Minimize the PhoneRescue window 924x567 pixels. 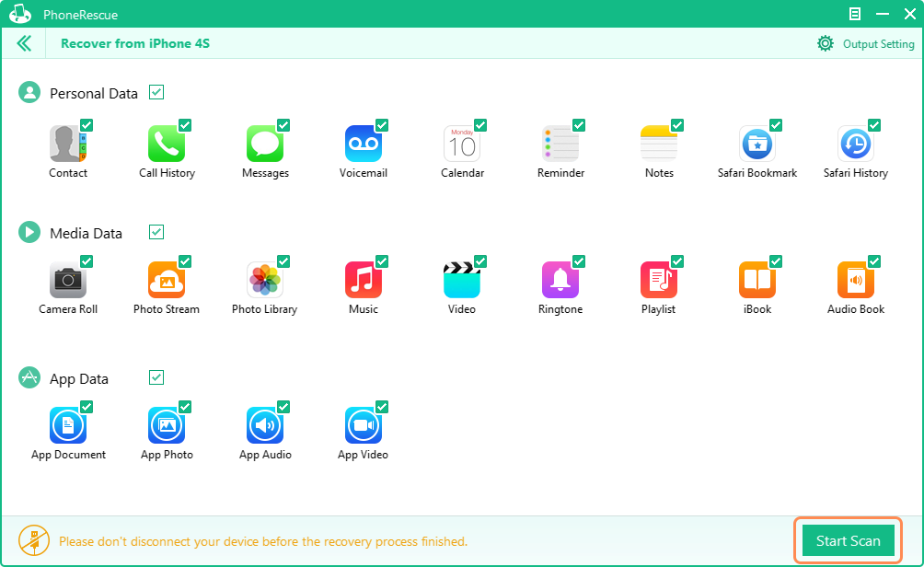click(x=883, y=14)
